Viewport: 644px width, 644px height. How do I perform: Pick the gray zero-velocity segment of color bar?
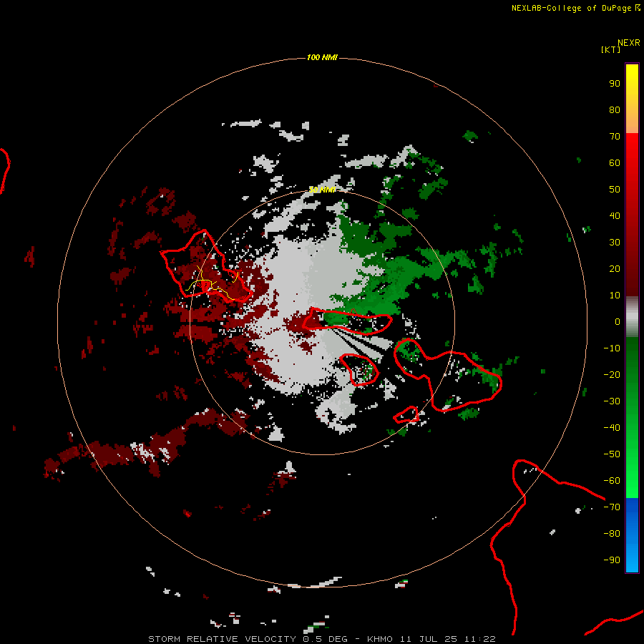632,317
